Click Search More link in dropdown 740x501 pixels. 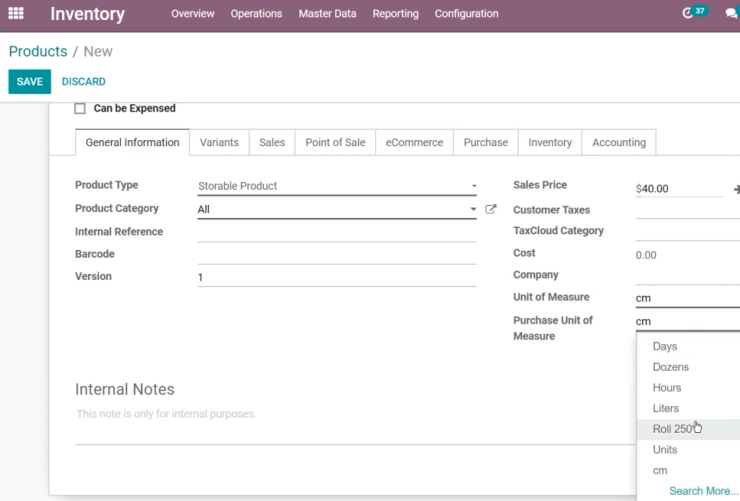pyautogui.click(x=704, y=491)
